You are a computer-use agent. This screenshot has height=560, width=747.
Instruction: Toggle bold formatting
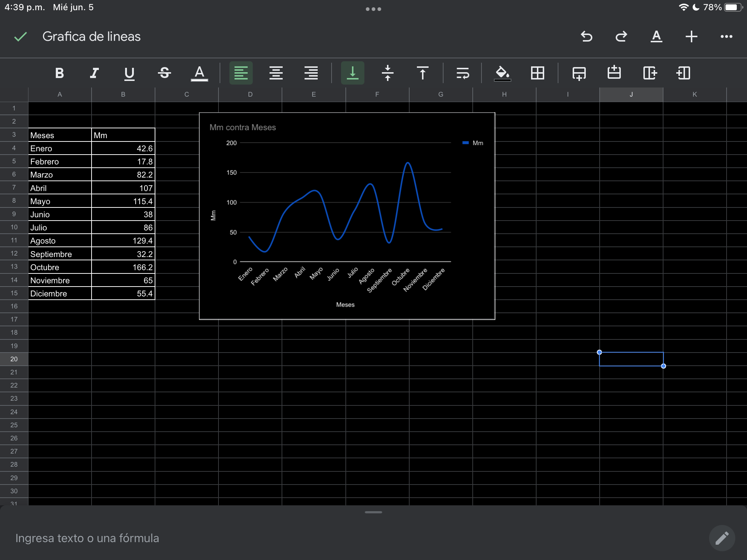[x=59, y=73]
